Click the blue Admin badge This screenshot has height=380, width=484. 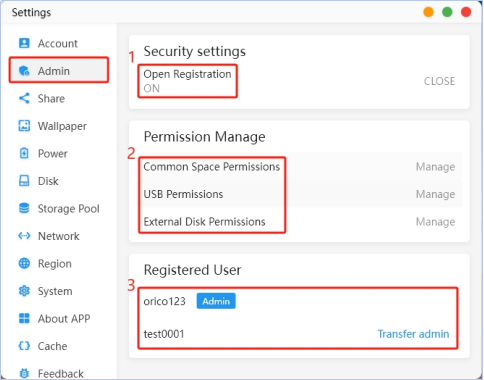tap(216, 301)
